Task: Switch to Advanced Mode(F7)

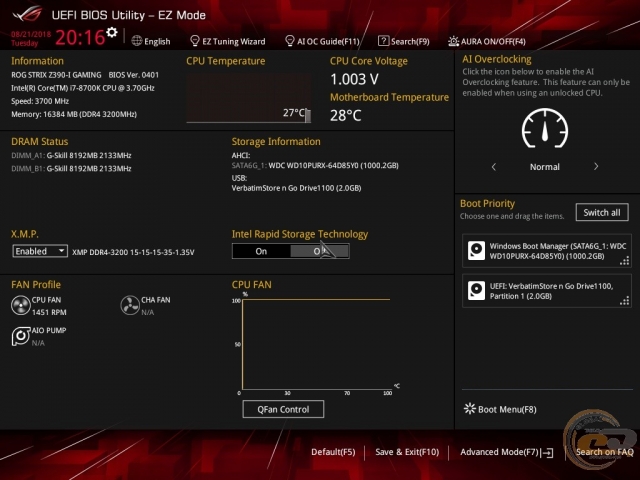Action: tap(500, 452)
